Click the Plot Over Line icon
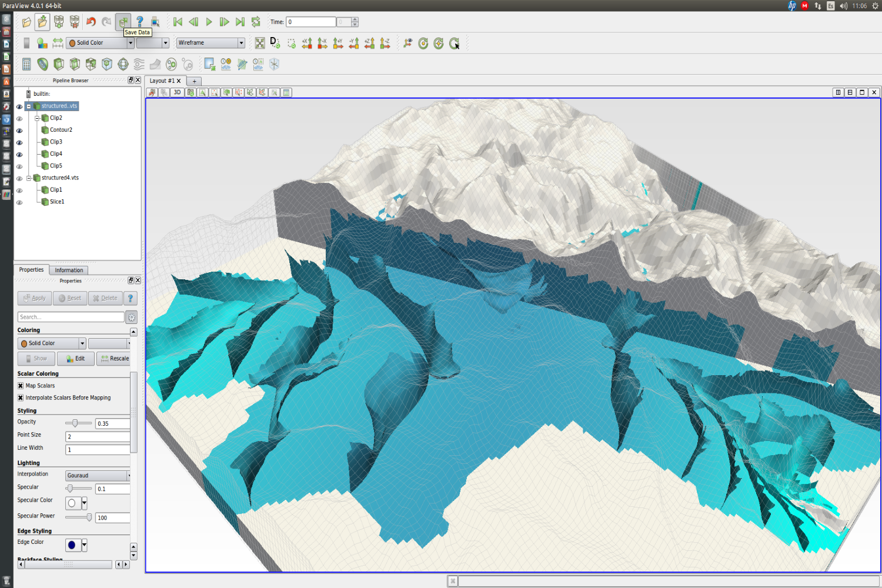The image size is (882, 588). click(x=242, y=64)
